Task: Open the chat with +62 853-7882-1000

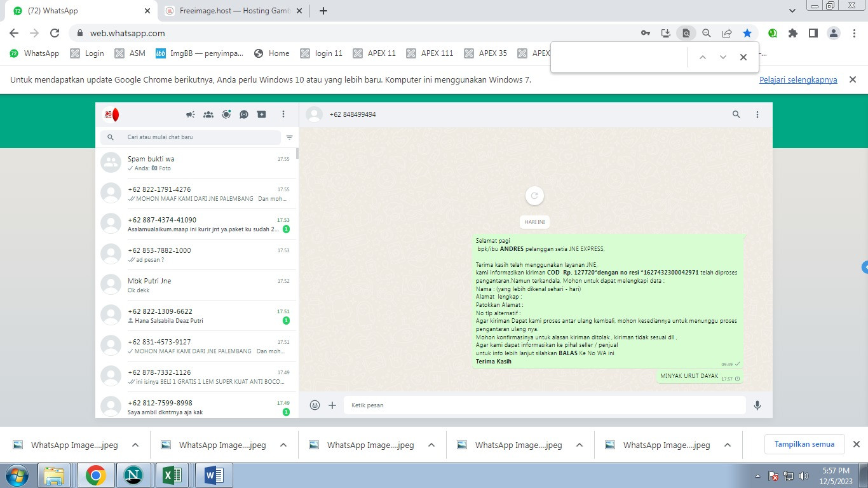Action: point(196,255)
